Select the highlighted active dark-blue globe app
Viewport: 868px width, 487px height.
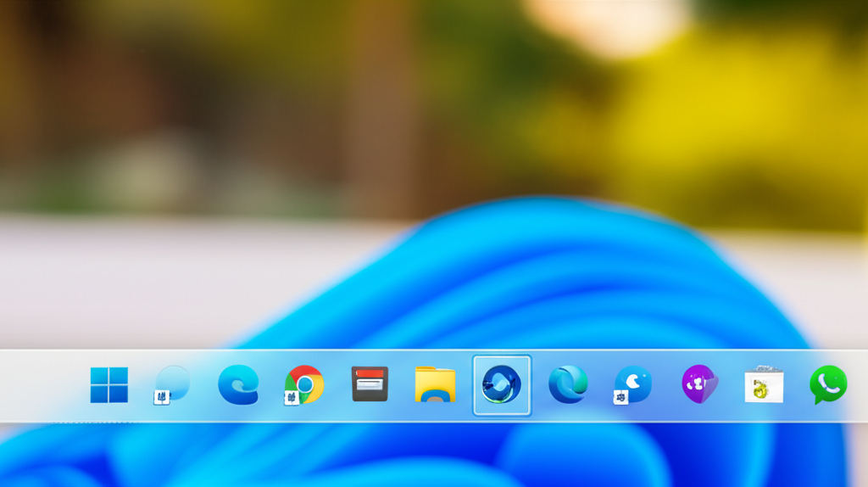coord(501,385)
